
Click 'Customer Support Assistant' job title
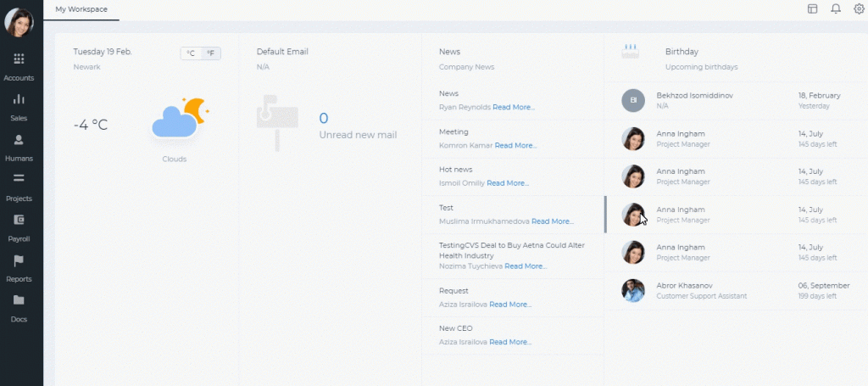tap(701, 296)
